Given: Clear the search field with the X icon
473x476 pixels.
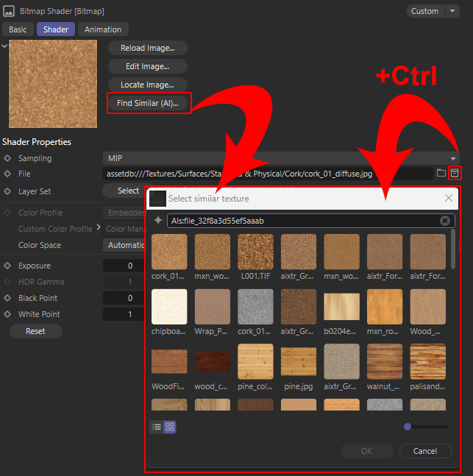Looking at the screenshot, I should pos(445,221).
